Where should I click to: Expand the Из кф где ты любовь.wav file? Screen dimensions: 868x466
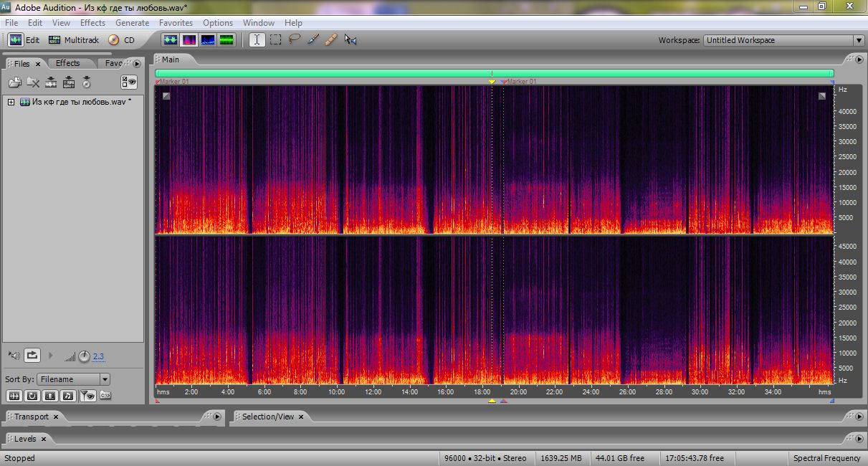[x=11, y=102]
